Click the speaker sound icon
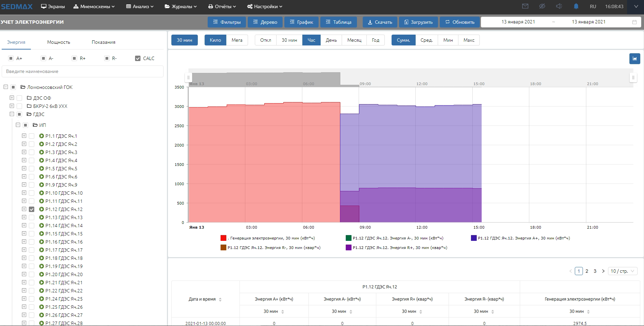Screen dimensions: 644x326 pyautogui.click(x=559, y=6)
